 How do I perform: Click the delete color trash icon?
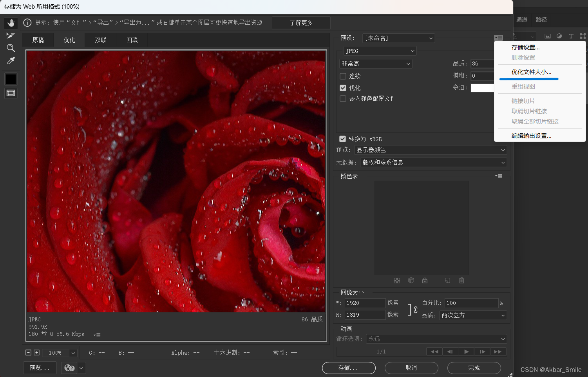tap(461, 281)
